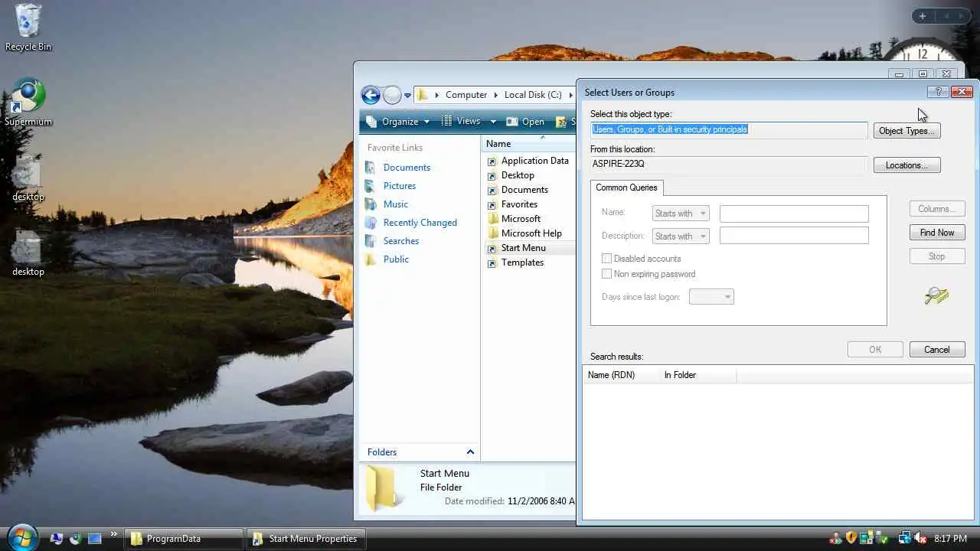Open the Views dropdown arrow
Screen dimensions: 980x551
tap(493, 122)
